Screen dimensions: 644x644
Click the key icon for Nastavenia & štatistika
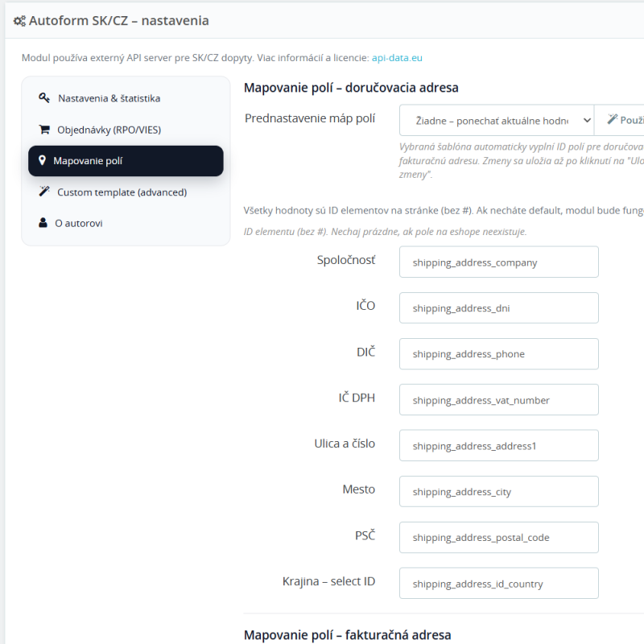[44, 98]
